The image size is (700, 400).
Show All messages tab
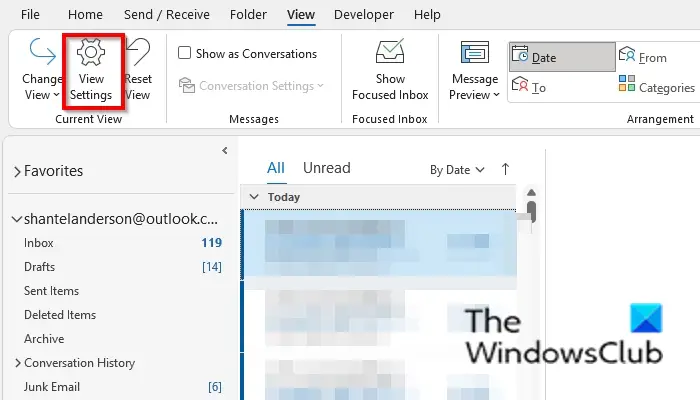point(275,168)
